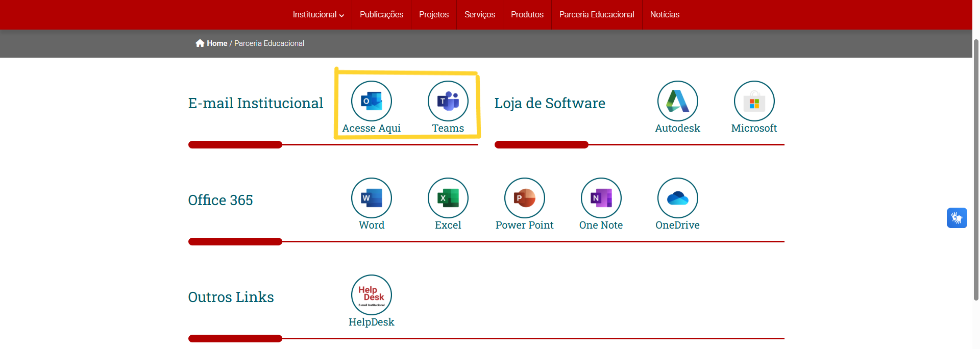Click the Microsoft Store icon

coord(754,101)
